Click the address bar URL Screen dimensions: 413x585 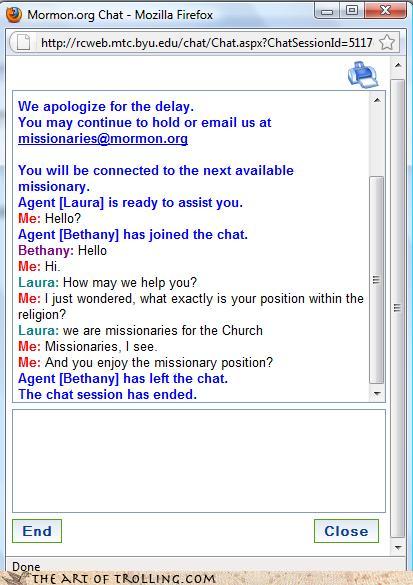[207, 43]
